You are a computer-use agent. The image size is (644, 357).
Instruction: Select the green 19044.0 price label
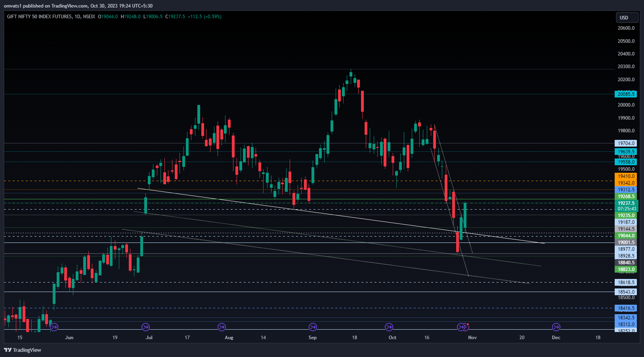(x=626, y=236)
